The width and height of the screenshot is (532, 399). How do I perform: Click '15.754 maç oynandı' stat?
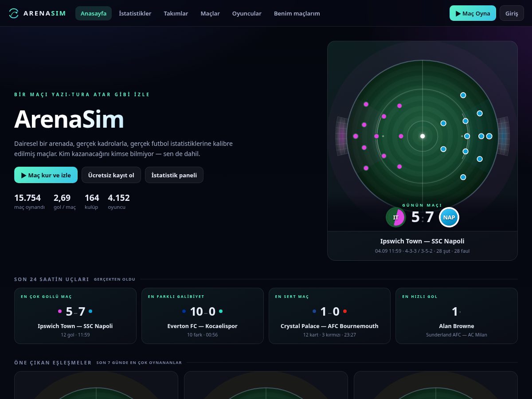click(x=29, y=202)
